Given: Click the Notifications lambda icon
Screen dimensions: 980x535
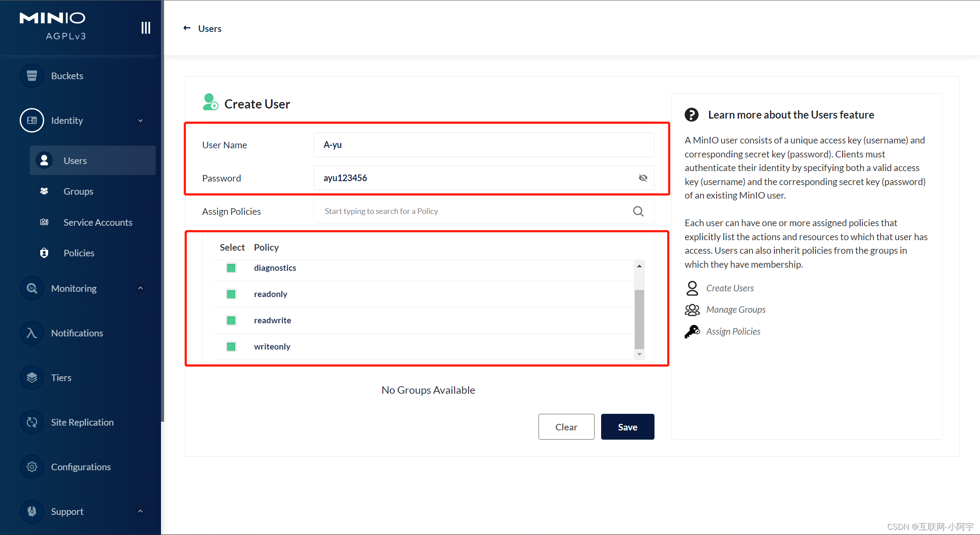Looking at the screenshot, I should click(32, 333).
